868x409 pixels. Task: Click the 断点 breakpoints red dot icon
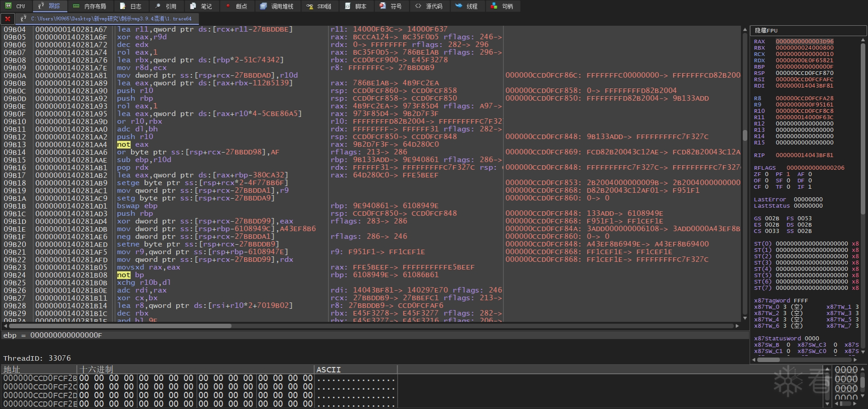point(228,6)
